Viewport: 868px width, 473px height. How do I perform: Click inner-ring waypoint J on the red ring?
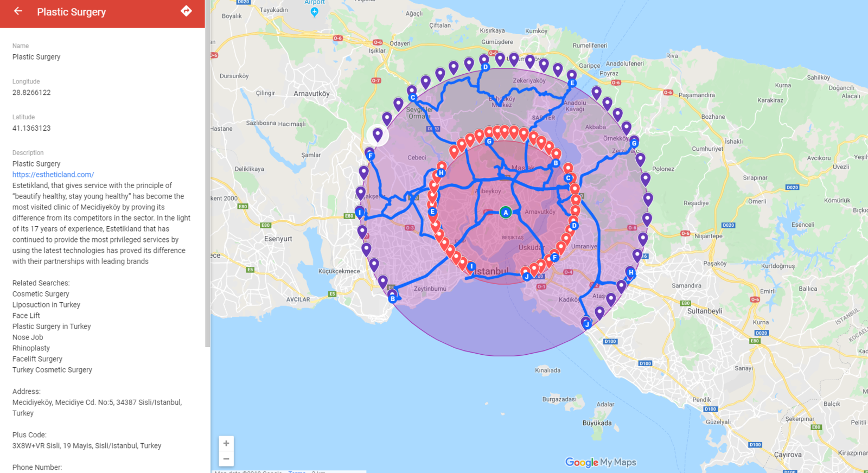click(x=526, y=276)
